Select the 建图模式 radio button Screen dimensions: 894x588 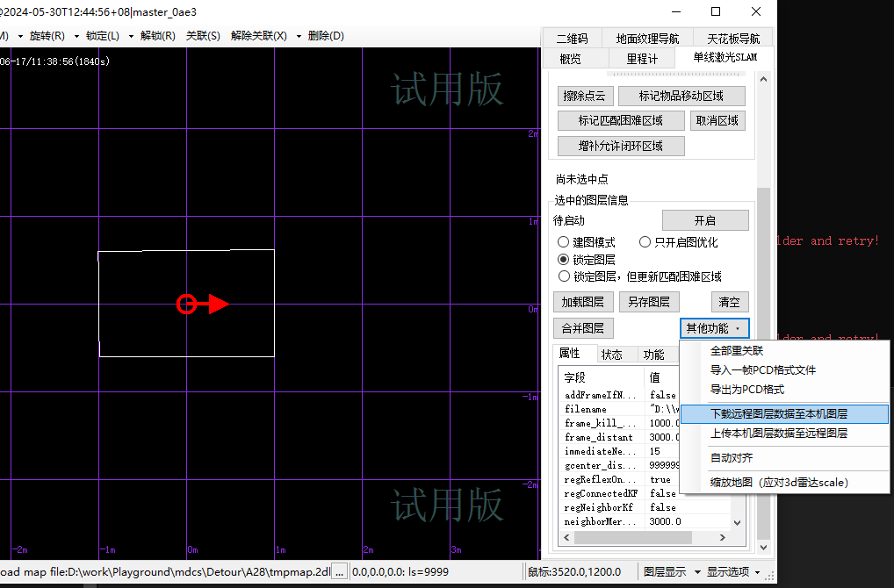[564, 242]
